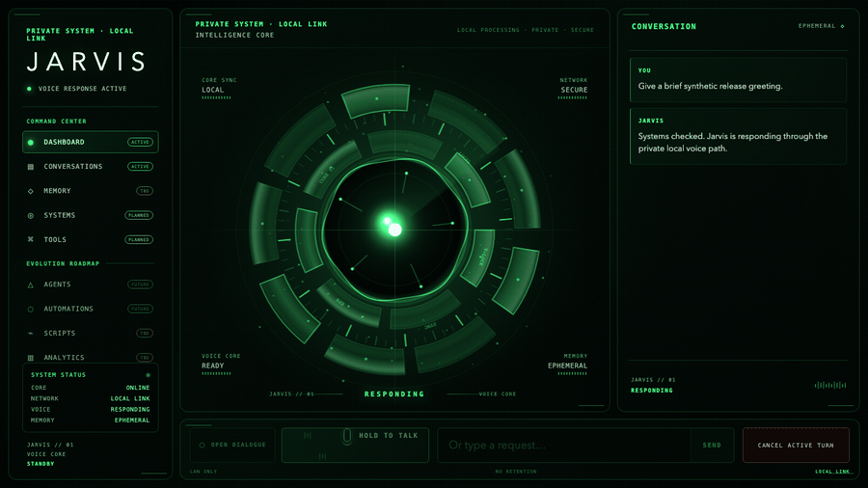The image size is (868, 488).
Task: Open the Analytics roadmap item
Action: tap(91, 358)
